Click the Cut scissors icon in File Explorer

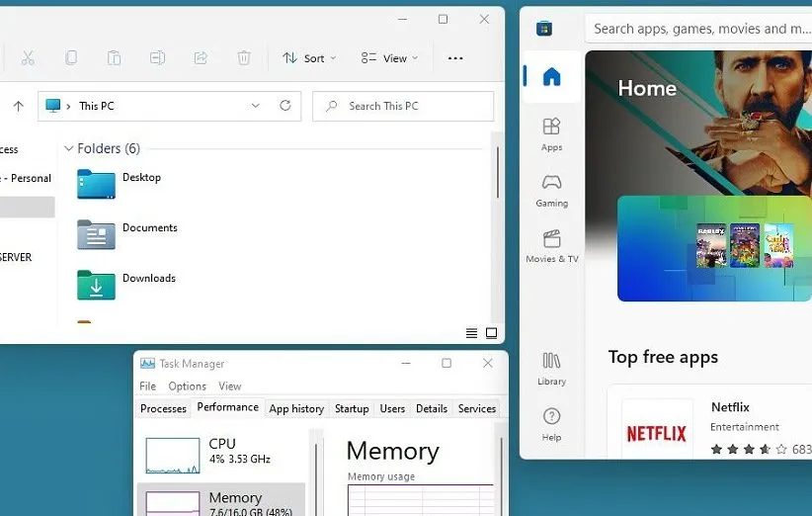28,58
